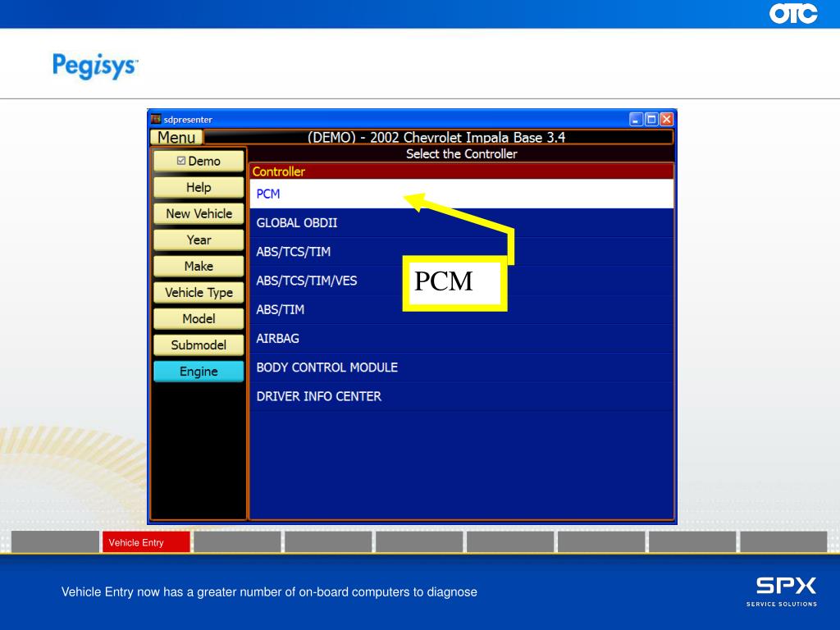The width and height of the screenshot is (840, 630).
Task: Select DRIVER INFO CENTER
Action: click(x=461, y=396)
